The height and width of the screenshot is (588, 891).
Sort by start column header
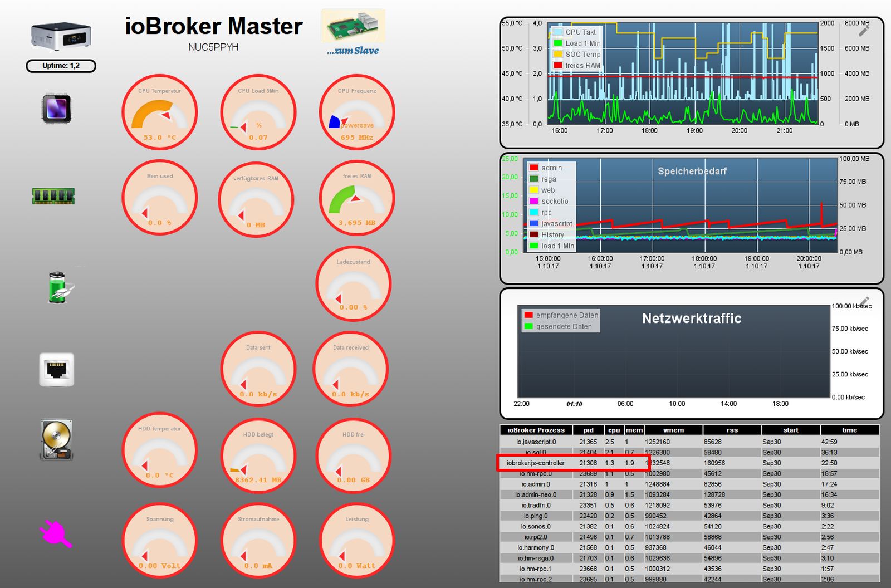coord(790,430)
